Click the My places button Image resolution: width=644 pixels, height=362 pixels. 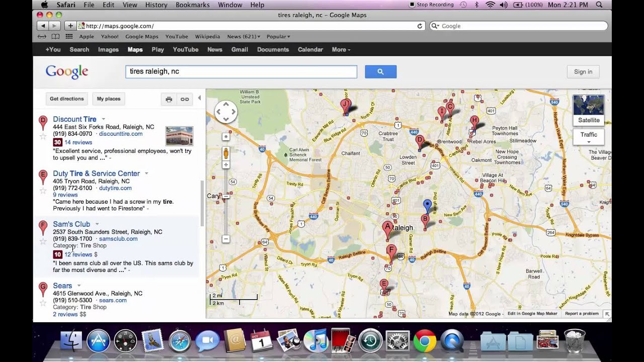pos(109,99)
